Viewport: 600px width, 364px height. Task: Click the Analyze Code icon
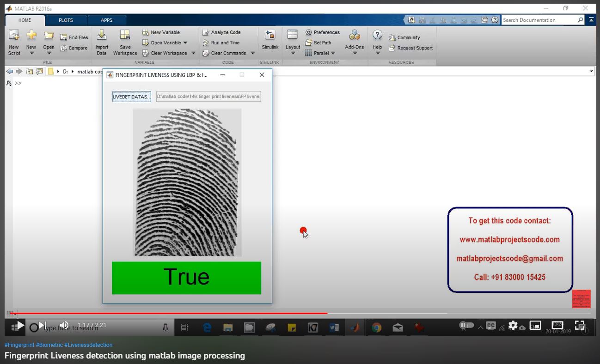(x=206, y=32)
